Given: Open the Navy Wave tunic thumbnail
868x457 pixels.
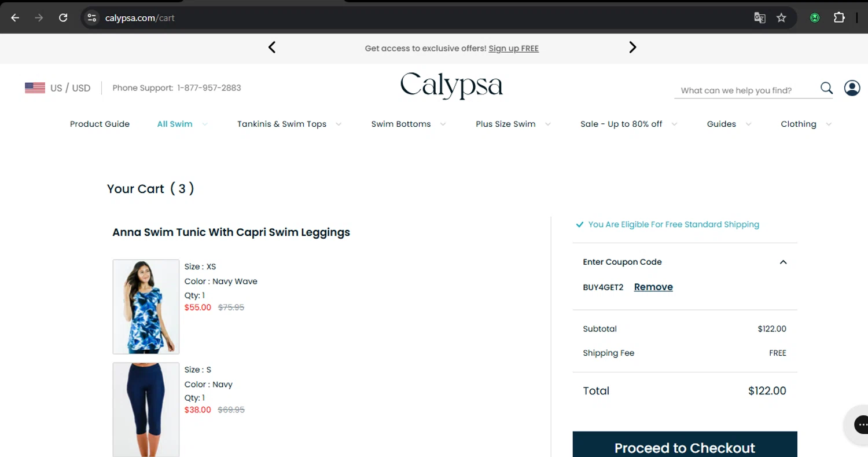Looking at the screenshot, I should click(x=146, y=306).
